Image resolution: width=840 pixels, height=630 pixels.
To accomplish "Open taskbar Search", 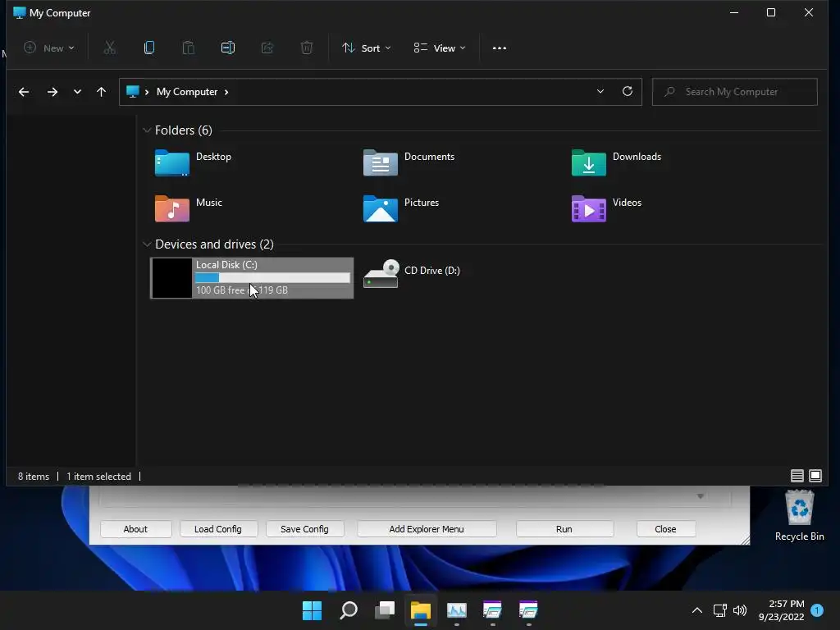I will (349, 610).
